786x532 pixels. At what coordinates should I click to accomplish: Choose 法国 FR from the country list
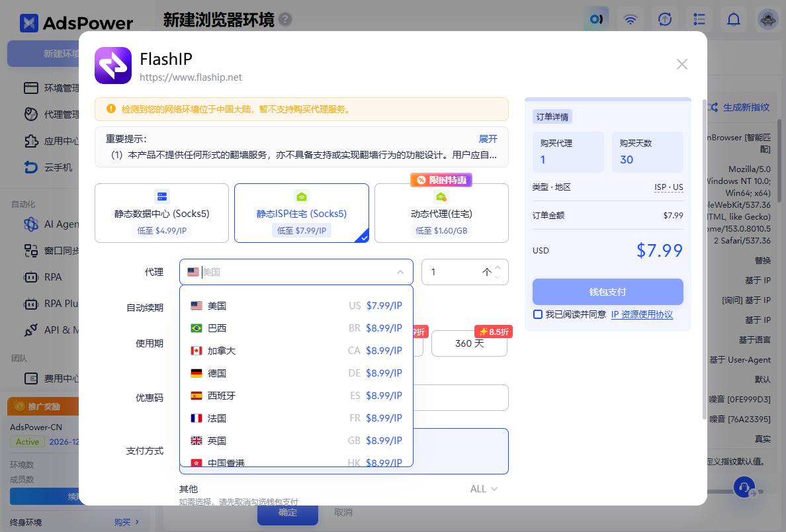pos(296,418)
